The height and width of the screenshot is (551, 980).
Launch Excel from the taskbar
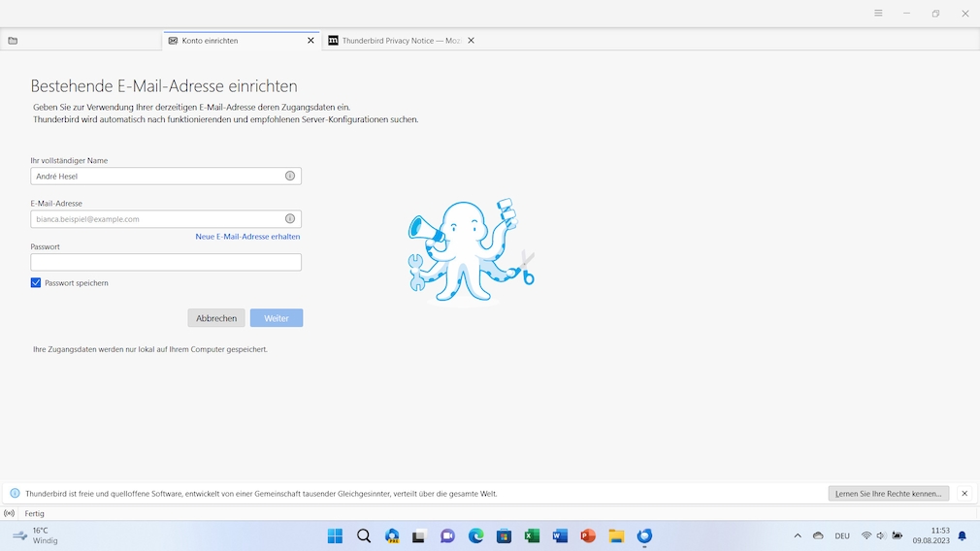pos(532,535)
